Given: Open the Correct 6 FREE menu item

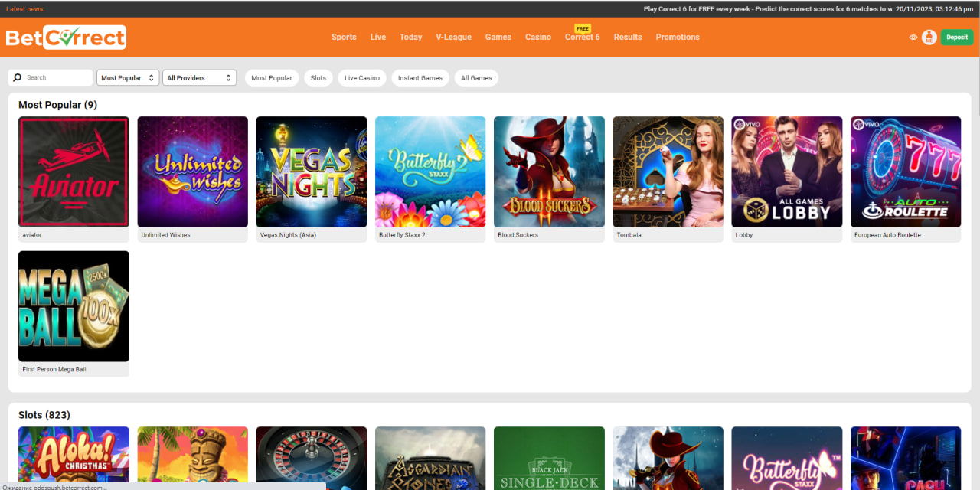Looking at the screenshot, I should pos(582,37).
